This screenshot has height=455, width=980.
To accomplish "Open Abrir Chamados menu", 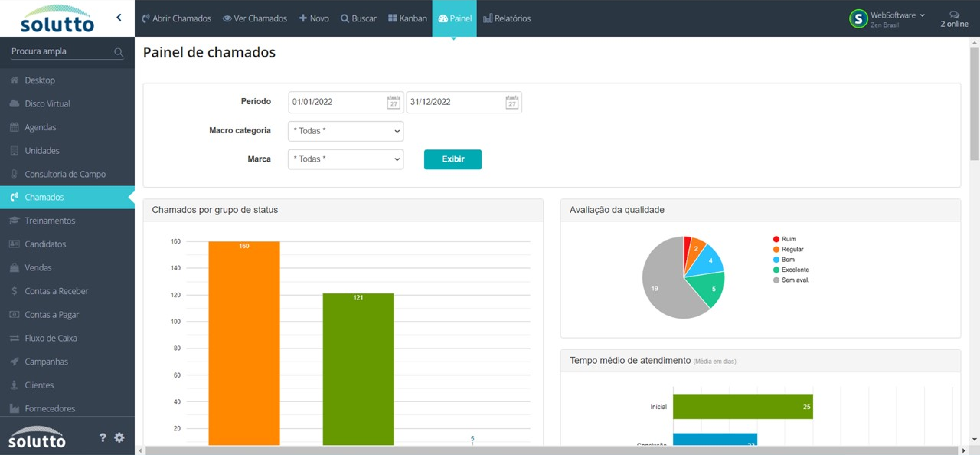I will 176,18.
